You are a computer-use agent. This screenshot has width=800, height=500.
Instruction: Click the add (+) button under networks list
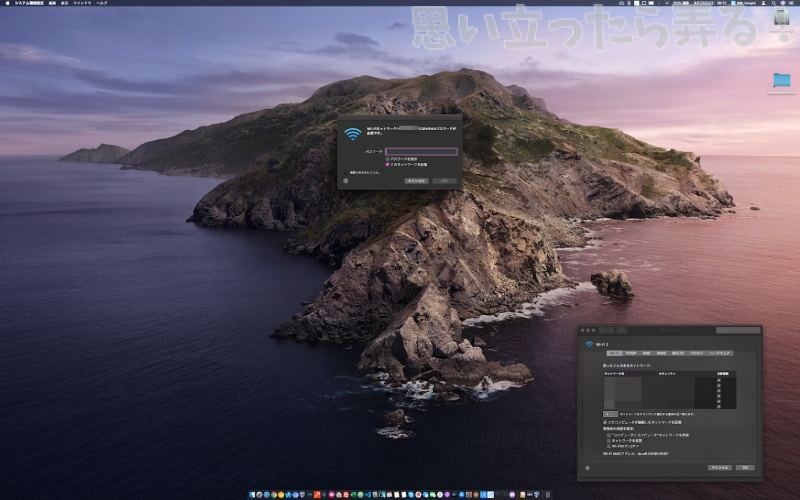(x=607, y=414)
